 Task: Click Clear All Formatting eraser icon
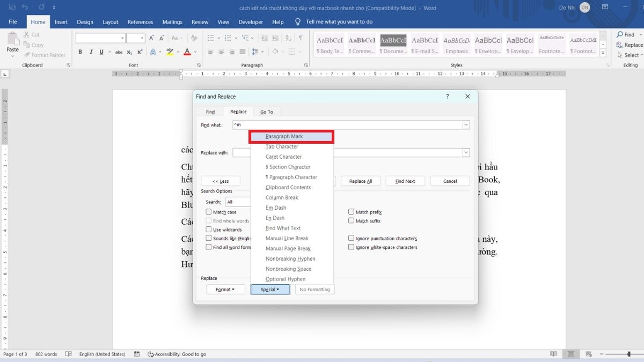(194, 38)
